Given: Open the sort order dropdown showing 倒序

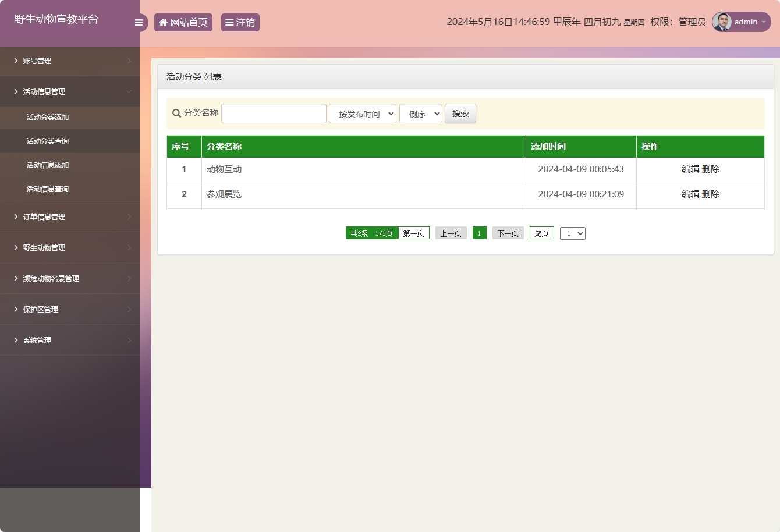Looking at the screenshot, I should coord(420,114).
